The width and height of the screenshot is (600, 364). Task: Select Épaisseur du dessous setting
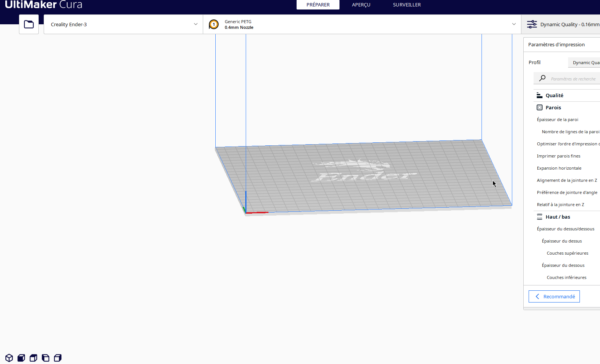pyautogui.click(x=563, y=265)
